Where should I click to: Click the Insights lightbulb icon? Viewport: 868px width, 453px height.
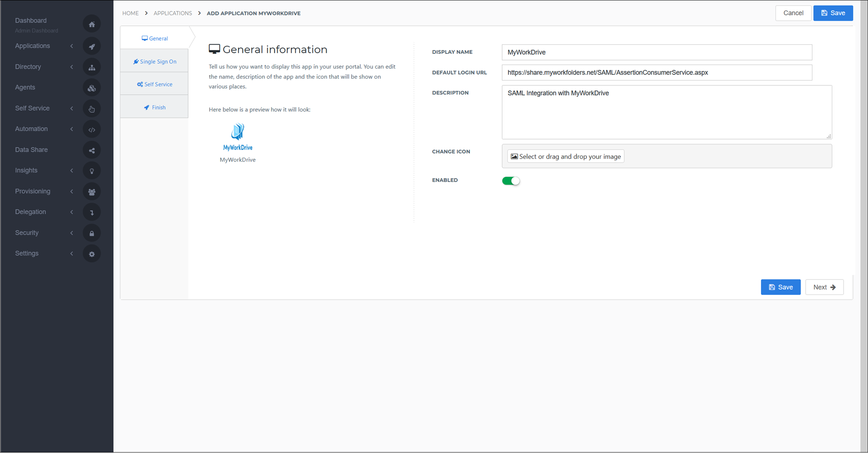coord(92,171)
